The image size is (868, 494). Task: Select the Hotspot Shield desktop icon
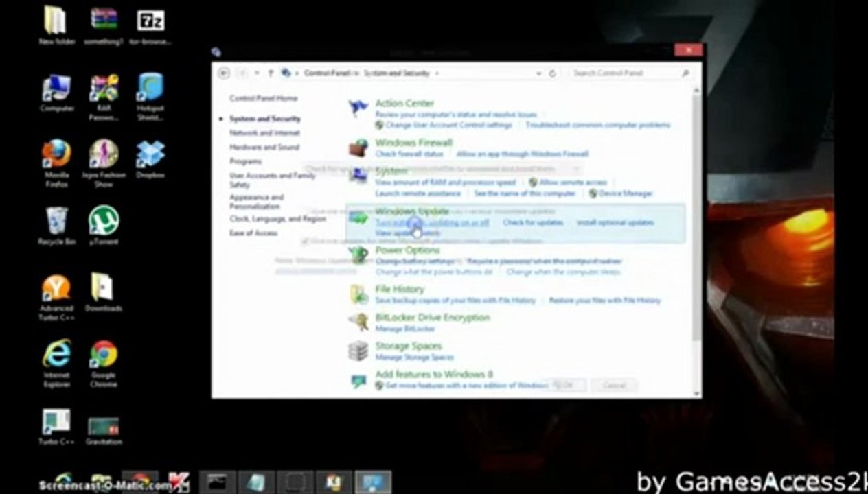click(150, 97)
